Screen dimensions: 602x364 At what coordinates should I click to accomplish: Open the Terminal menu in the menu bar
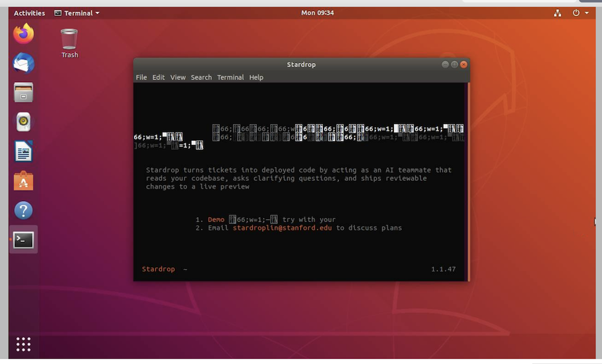point(230,77)
